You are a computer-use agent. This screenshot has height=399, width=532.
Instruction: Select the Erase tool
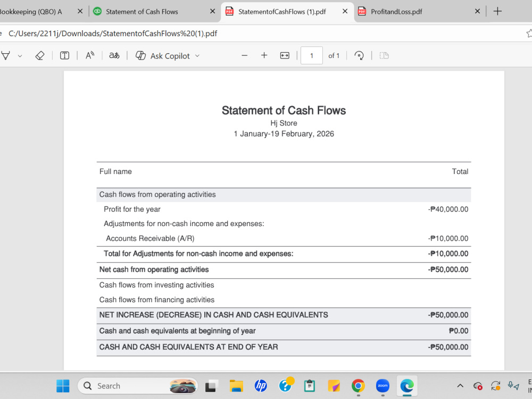coord(40,56)
